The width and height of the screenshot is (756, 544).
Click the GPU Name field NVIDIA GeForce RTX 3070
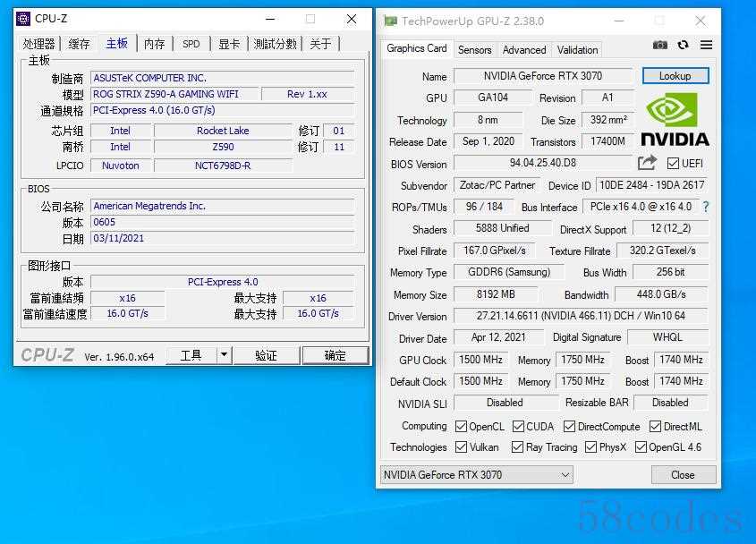(x=543, y=76)
